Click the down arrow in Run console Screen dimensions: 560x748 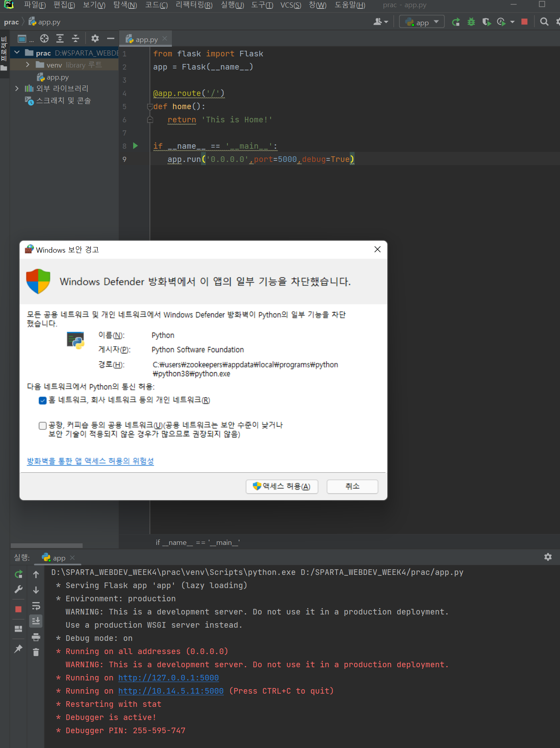[x=36, y=590]
